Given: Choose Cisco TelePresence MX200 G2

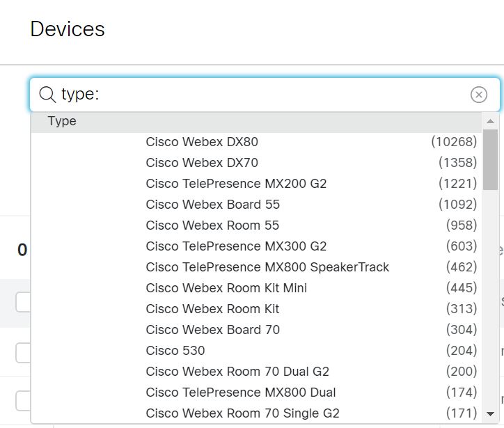Looking at the screenshot, I should coord(256,184).
